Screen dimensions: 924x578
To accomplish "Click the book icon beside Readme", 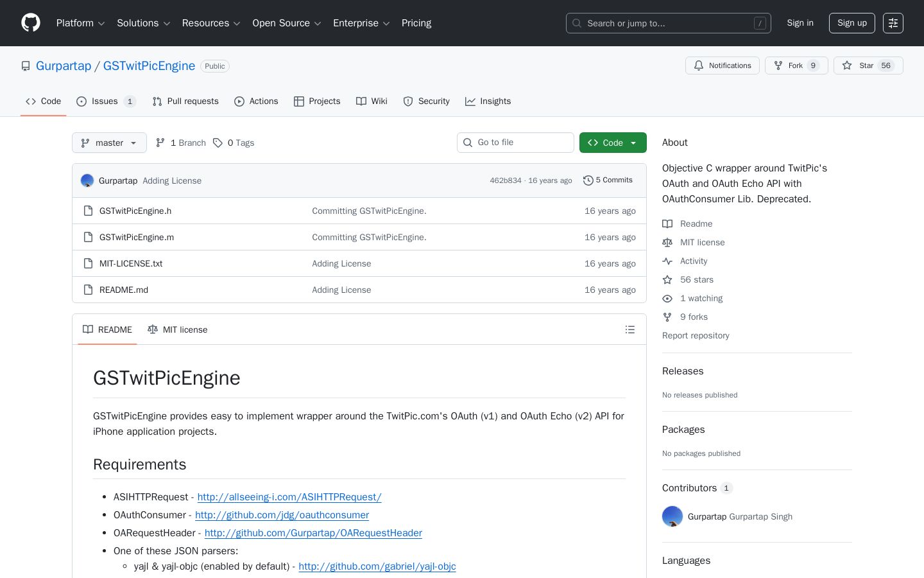I will pyautogui.click(x=667, y=223).
